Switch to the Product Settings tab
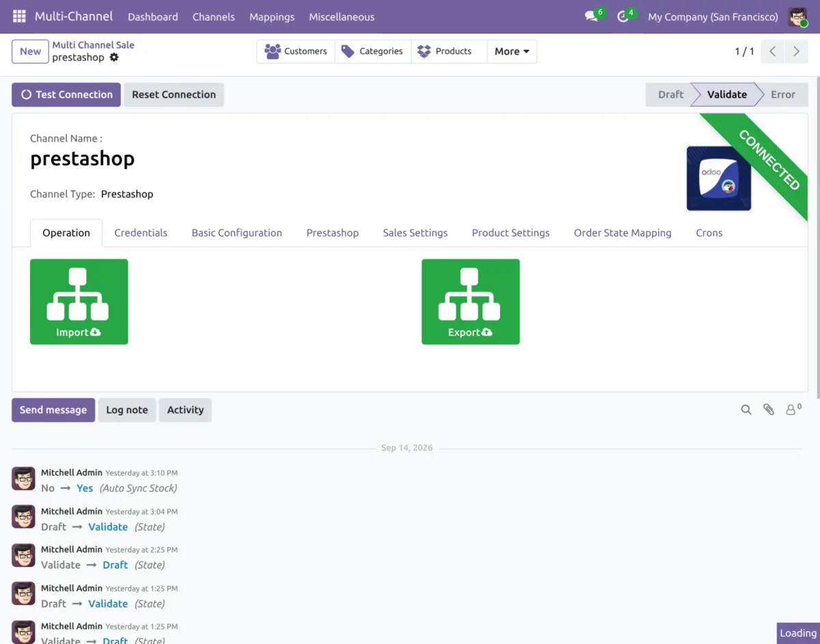The height and width of the screenshot is (644, 820). [x=510, y=233]
